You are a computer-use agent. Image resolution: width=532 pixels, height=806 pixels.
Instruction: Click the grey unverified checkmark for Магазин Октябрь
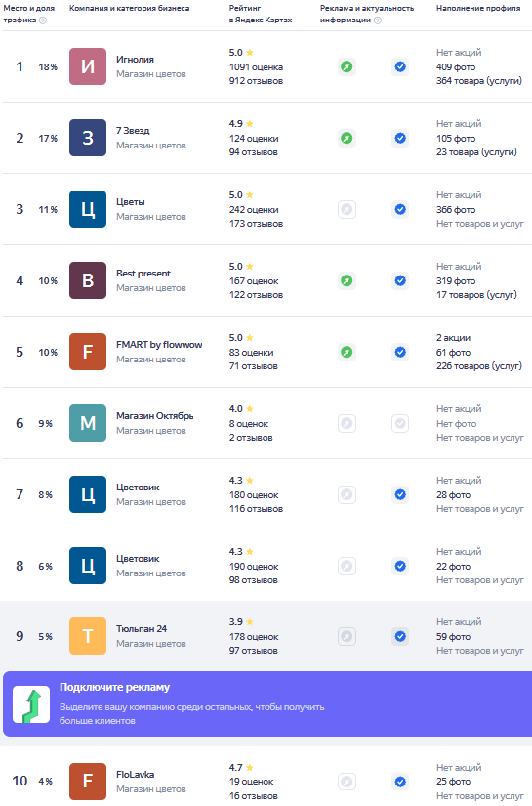coord(400,424)
